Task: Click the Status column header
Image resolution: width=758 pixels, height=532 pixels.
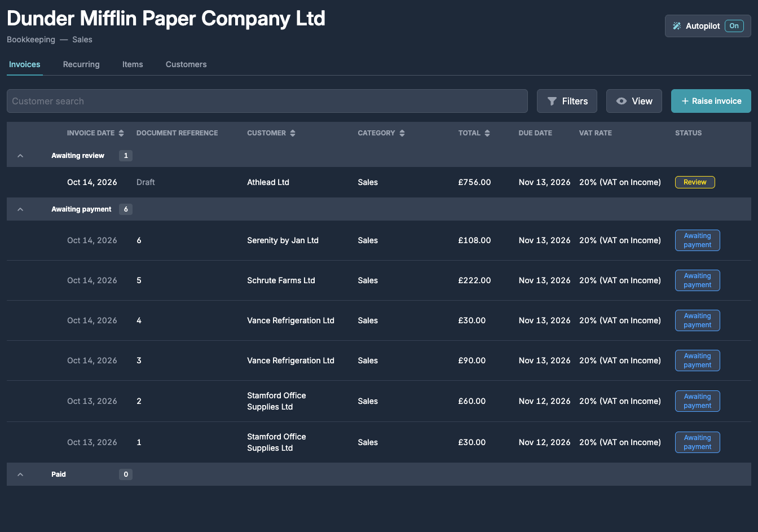Action: click(x=689, y=133)
